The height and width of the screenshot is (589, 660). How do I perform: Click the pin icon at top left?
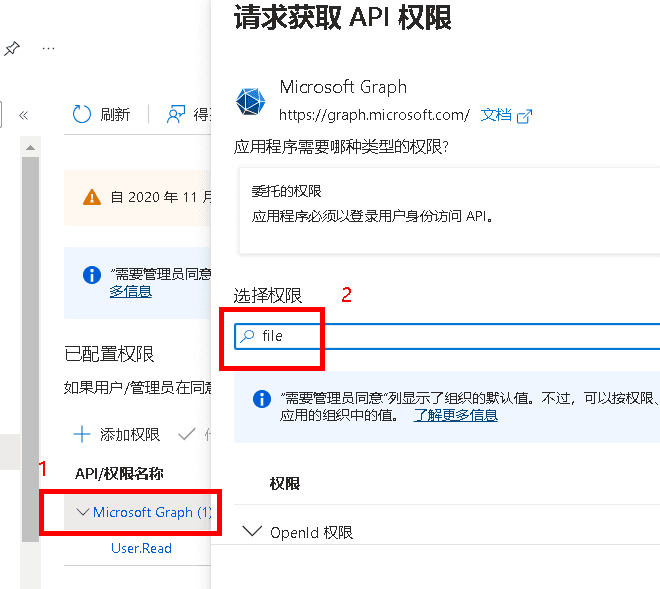pyautogui.click(x=12, y=49)
